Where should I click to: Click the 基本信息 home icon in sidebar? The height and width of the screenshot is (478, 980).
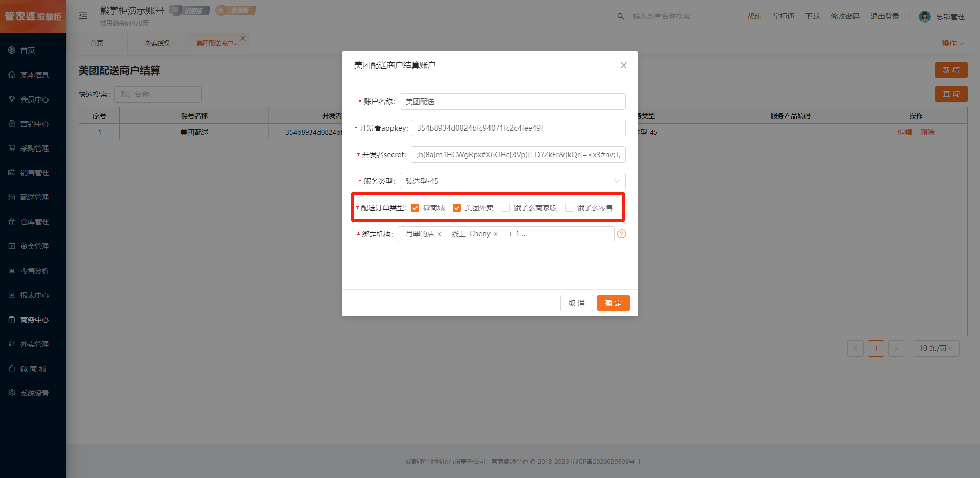[12, 74]
